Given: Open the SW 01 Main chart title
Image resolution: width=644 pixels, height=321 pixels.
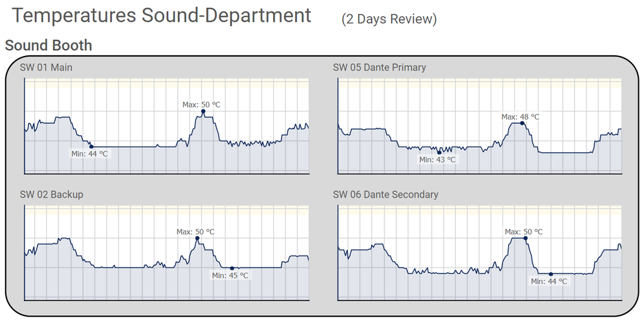Looking at the screenshot, I should [46, 68].
